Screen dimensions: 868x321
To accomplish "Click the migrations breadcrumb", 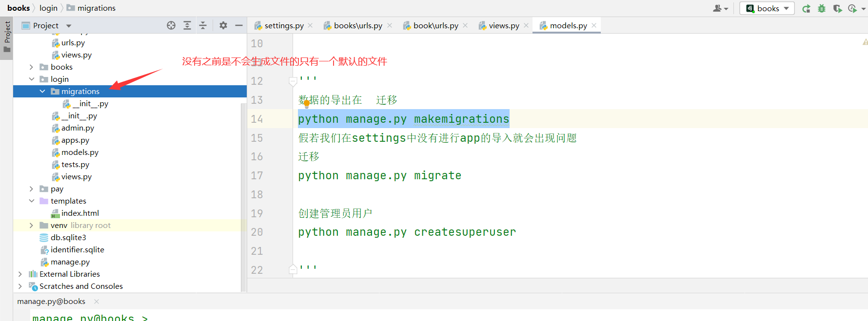I will coord(91,8).
